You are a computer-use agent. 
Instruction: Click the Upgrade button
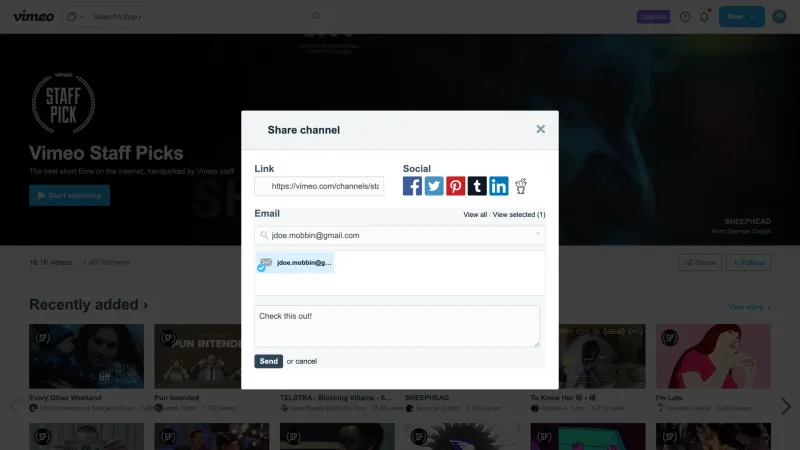click(x=653, y=17)
